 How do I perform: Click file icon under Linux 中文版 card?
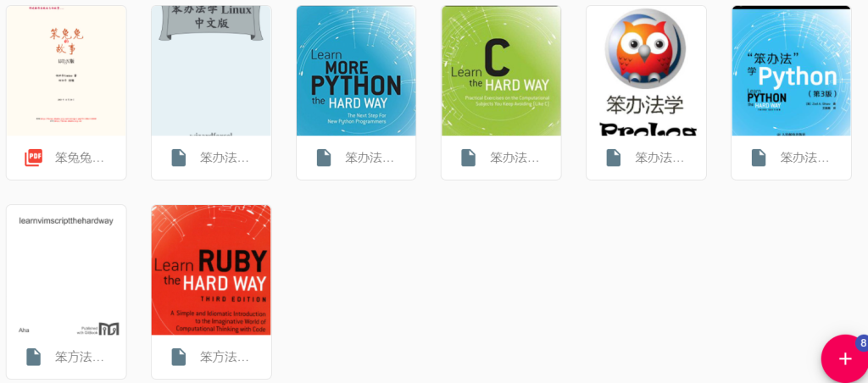178,158
